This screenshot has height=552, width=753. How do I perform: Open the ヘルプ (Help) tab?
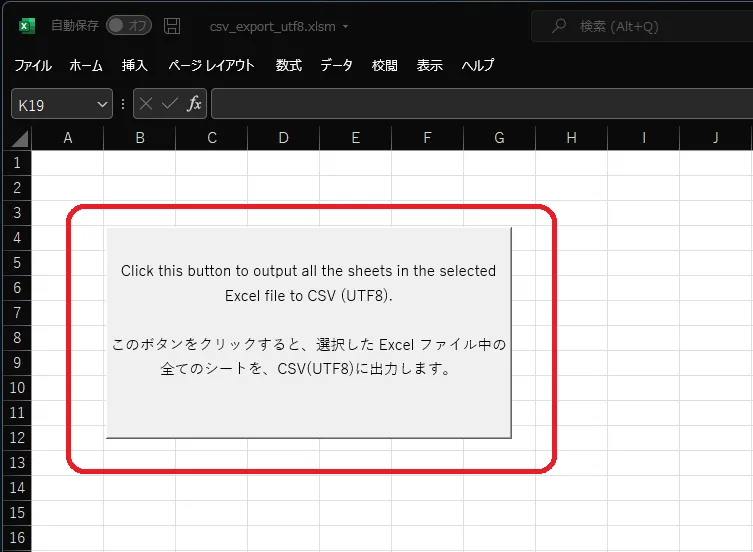click(x=478, y=66)
